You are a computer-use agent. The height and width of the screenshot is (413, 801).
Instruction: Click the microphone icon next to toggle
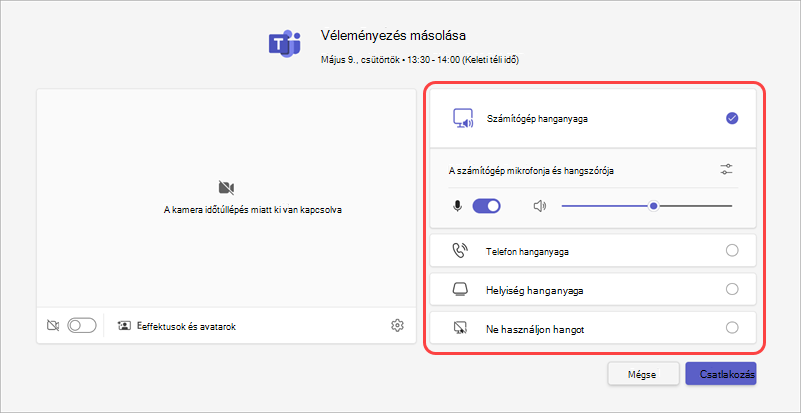[x=458, y=206]
